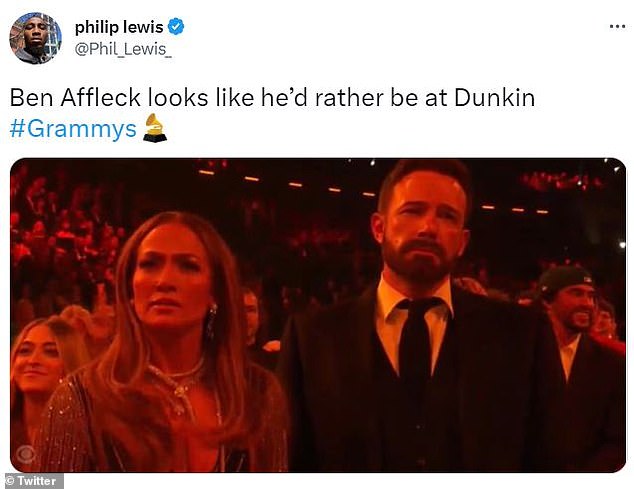Viewport: 634px width, 489px height.
Task: Click the woman's dangling earring
Action: [212, 320]
